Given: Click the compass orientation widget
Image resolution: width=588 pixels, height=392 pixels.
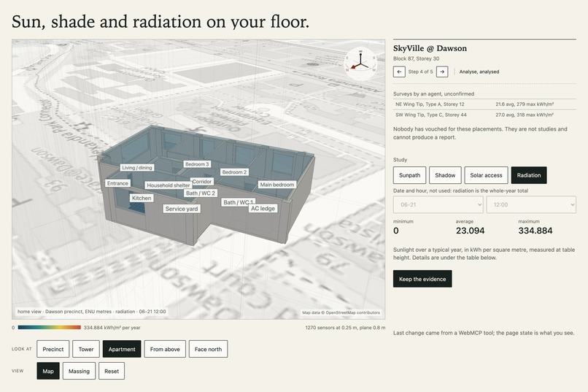Looking at the screenshot, I should coord(360,64).
